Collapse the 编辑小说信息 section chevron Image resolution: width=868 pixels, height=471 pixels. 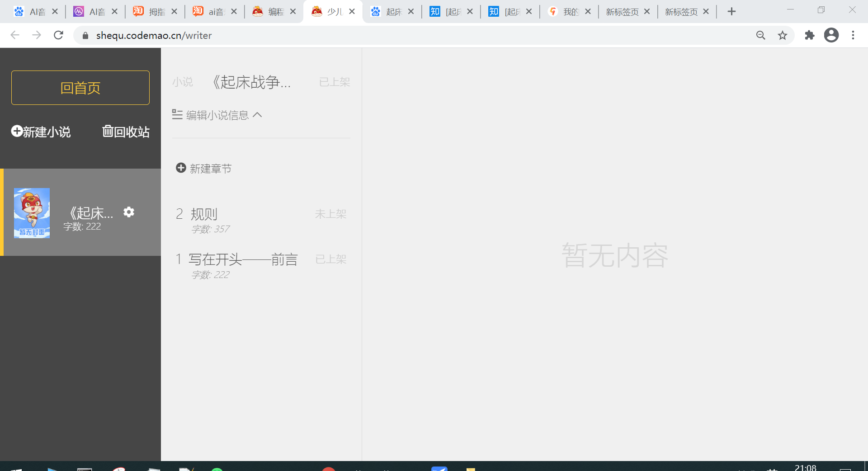click(257, 115)
